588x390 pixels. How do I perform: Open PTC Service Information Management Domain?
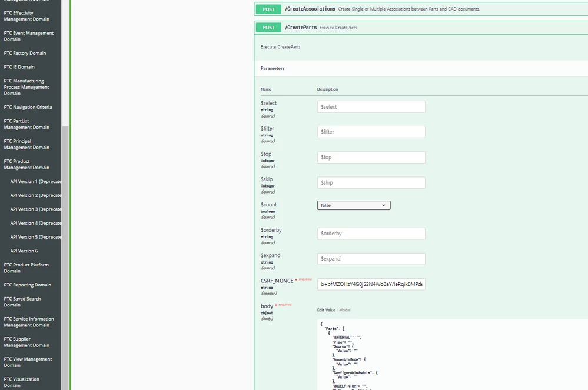click(29, 322)
